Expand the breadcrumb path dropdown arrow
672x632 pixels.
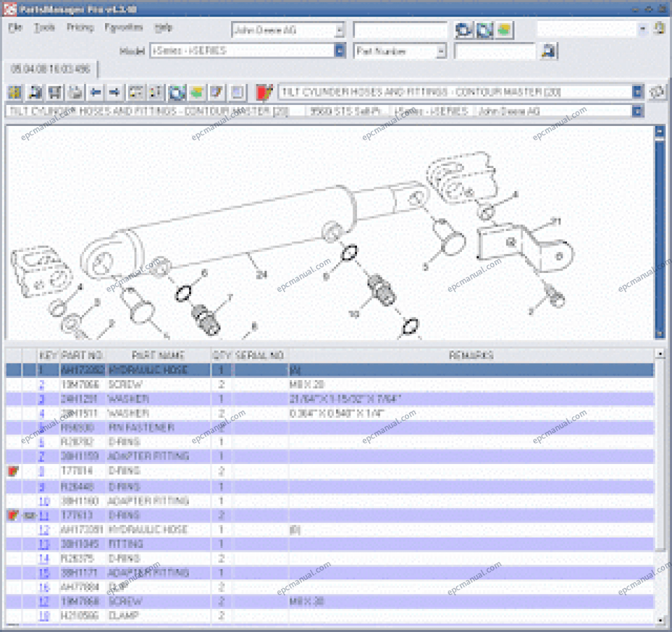[637, 112]
